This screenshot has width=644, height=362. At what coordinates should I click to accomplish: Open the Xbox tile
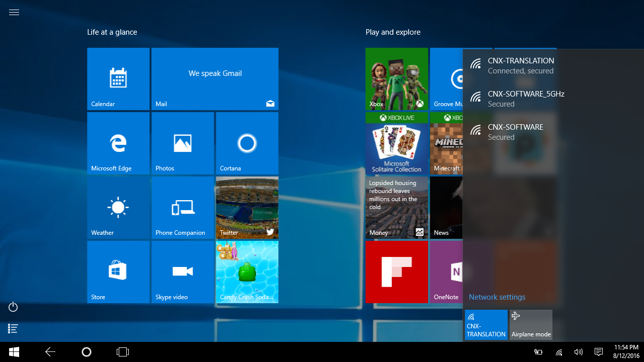click(x=397, y=79)
